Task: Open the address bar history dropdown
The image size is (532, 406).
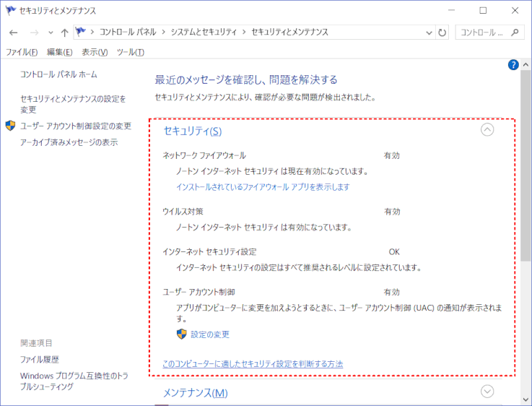Action: coord(429,33)
